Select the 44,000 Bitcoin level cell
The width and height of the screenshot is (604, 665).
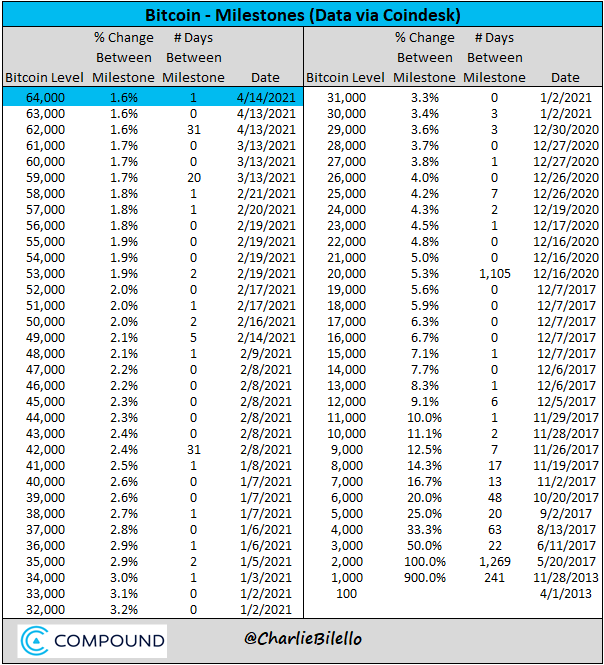[x=45, y=418]
